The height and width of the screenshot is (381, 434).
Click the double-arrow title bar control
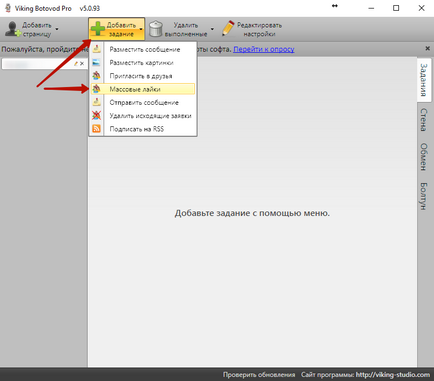click(335, 6)
